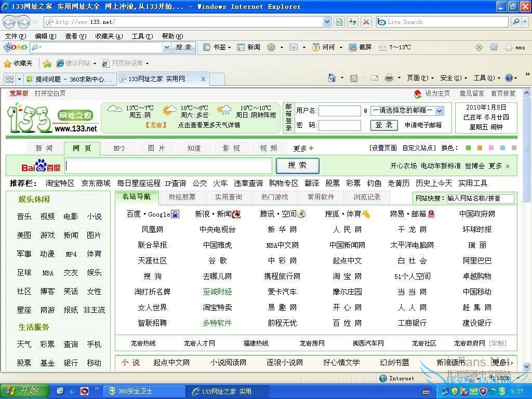Switch to the MP3 tab in site navigation

point(119,148)
